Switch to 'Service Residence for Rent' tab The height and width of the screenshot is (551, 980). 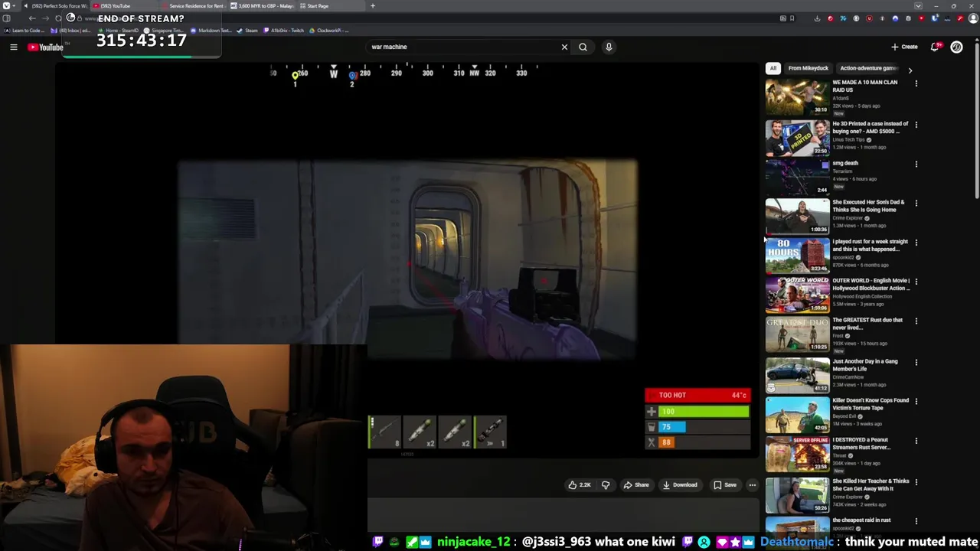pyautogui.click(x=191, y=6)
